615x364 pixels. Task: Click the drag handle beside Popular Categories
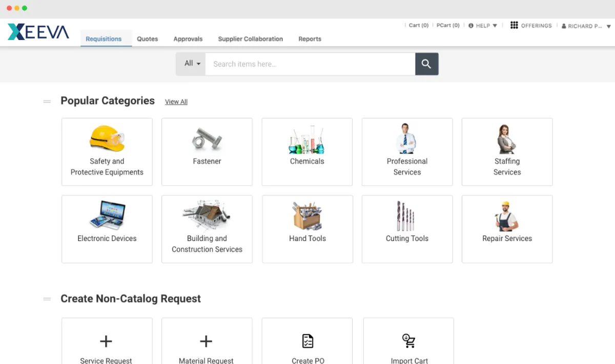[47, 101]
